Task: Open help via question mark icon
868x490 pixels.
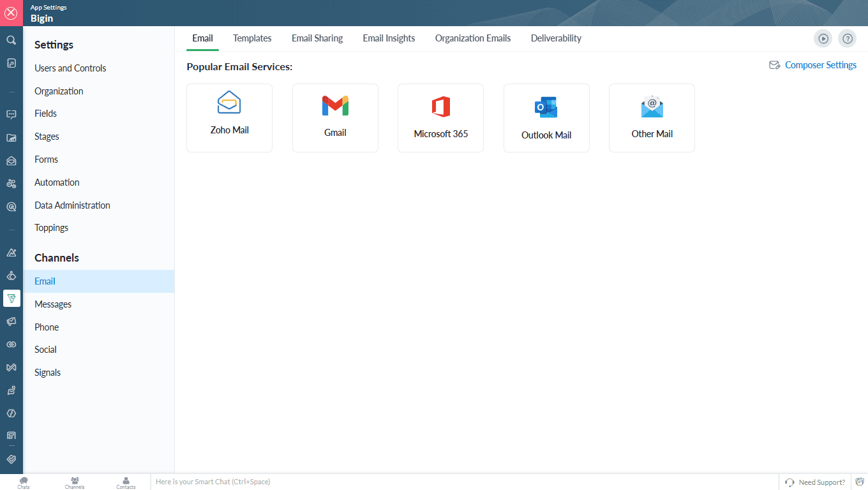Action: (847, 38)
